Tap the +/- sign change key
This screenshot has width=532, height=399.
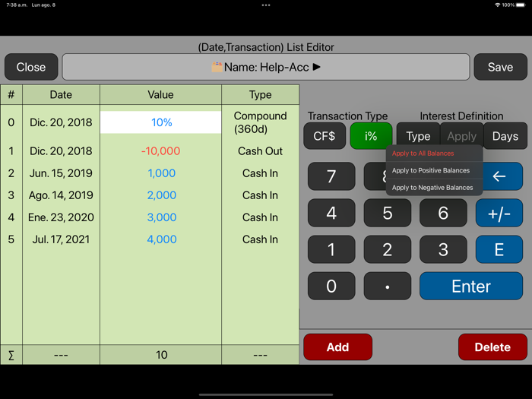tap(499, 213)
